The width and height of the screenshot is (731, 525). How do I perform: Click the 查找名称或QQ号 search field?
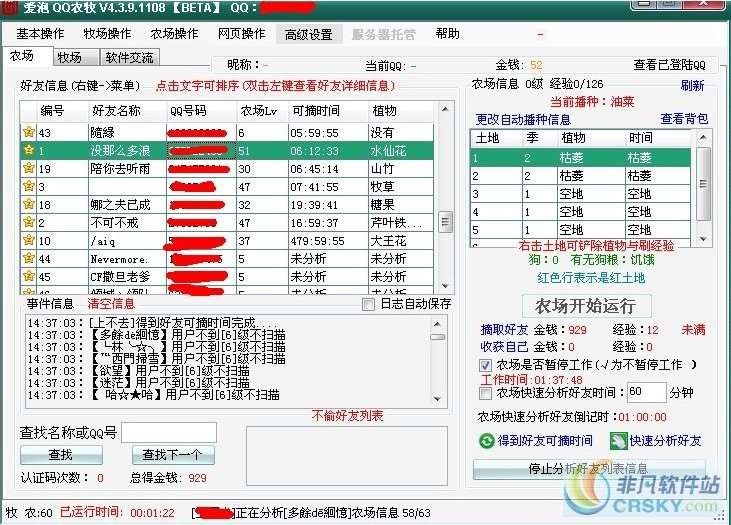(169, 433)
